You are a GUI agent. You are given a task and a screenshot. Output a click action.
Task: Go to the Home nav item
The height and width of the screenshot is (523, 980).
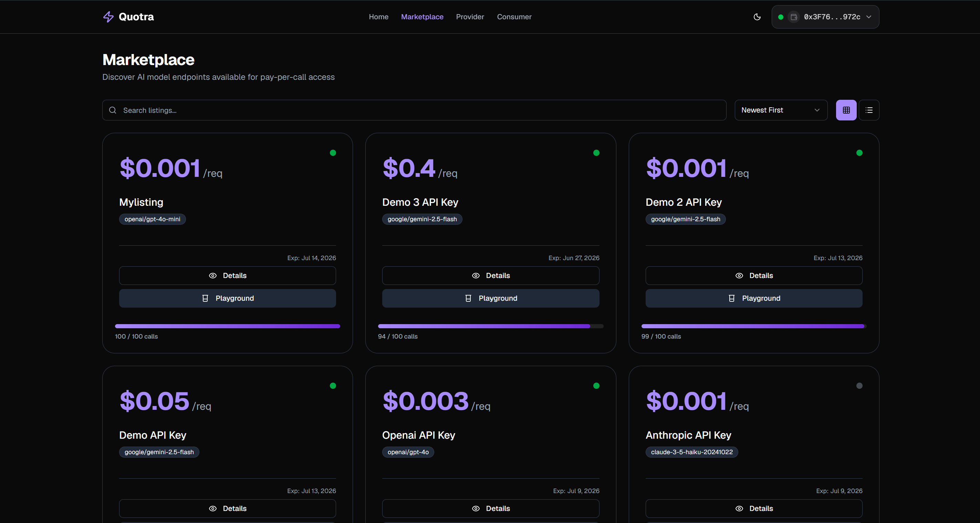(x=378, y=17)
